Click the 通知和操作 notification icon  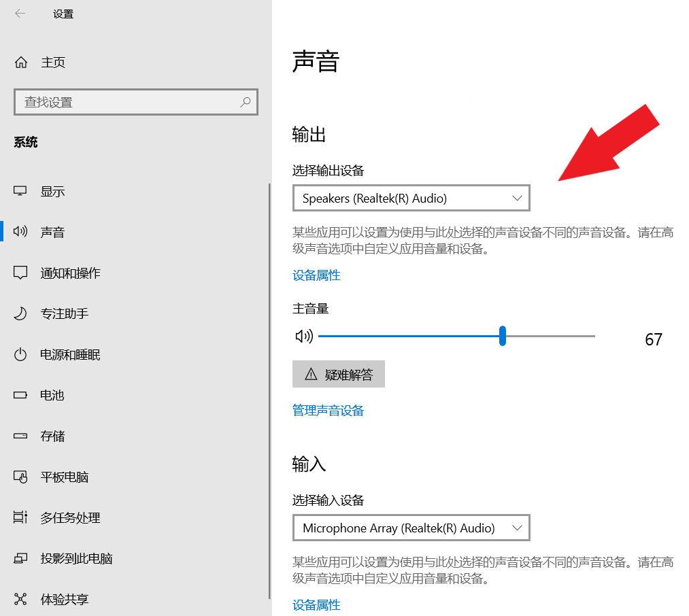click(20, 273)
